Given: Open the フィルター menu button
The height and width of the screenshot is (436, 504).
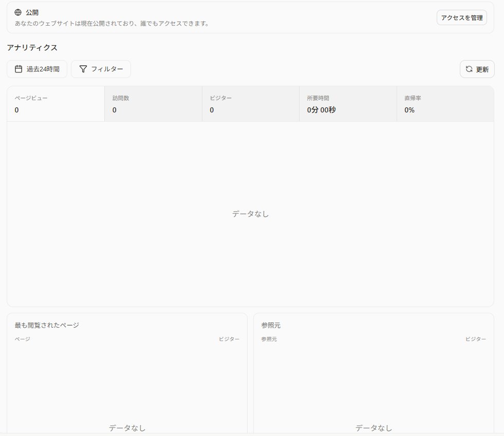Looking at the screenshot, I should 101,69.
